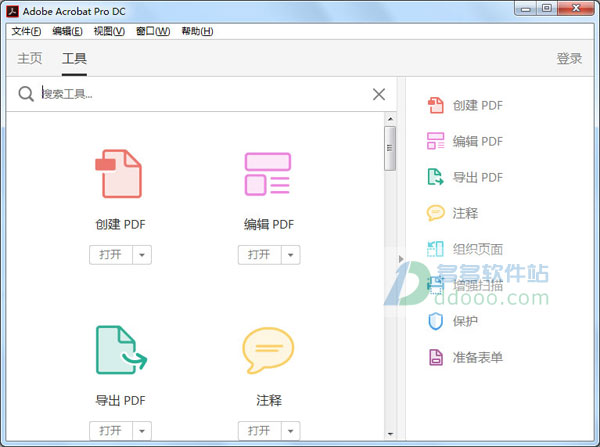Click the scrollbar up arrow
The width and height of the screenshot is (600, 447).
coord(390,119)
